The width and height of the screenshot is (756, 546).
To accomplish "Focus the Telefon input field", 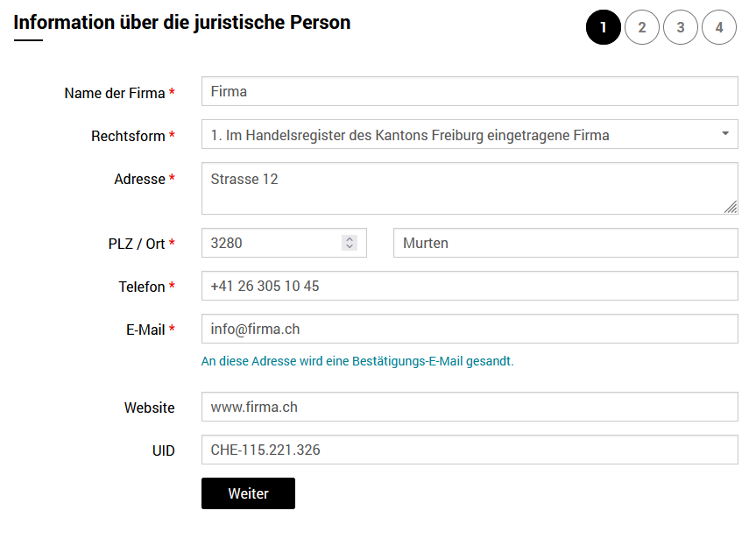I will pos(470,287).
